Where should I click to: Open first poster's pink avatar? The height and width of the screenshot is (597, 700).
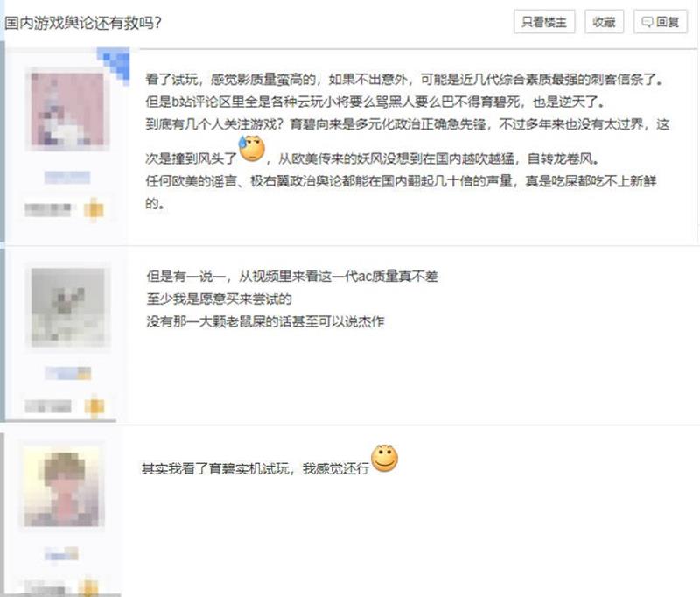(x=67, y=109)
